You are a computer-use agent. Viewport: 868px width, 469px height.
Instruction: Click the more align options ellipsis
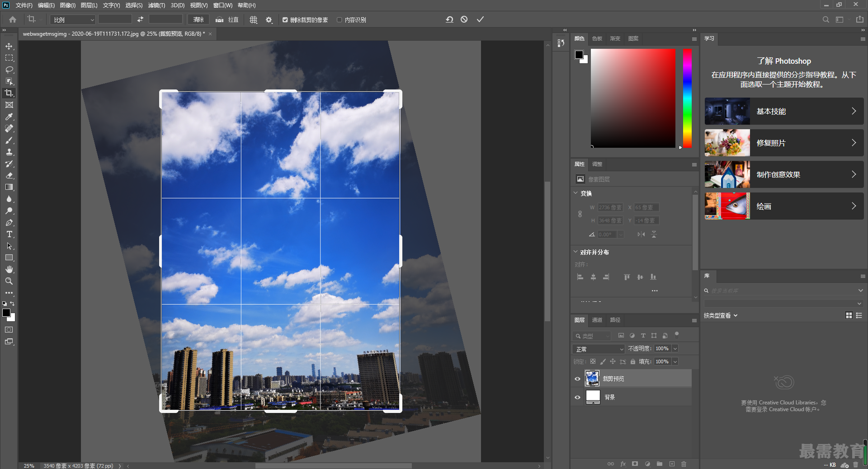pos(654,291)
